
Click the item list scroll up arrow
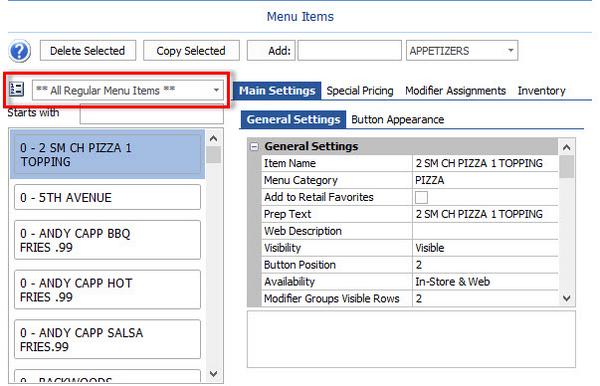tap(214, 138)
